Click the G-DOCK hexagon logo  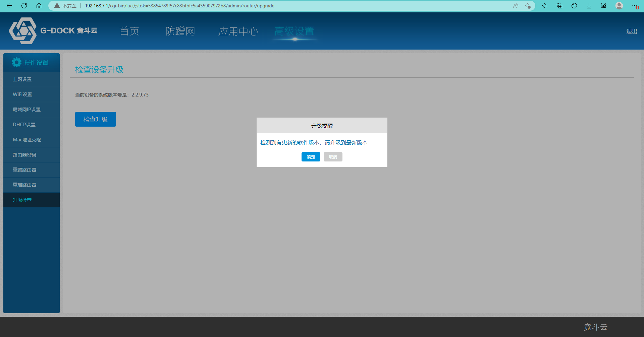22,31
